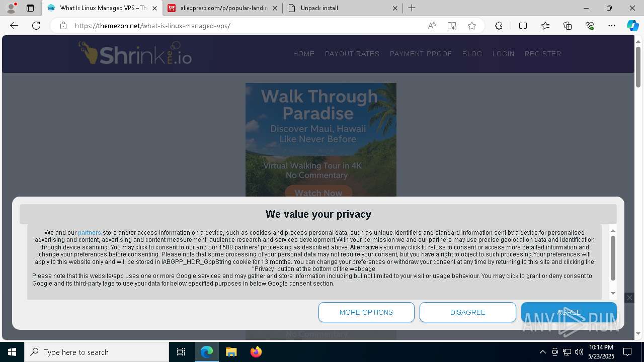644x362 pixels.
Task: Open PAYOUT RATES page
Action: [352, 54]
